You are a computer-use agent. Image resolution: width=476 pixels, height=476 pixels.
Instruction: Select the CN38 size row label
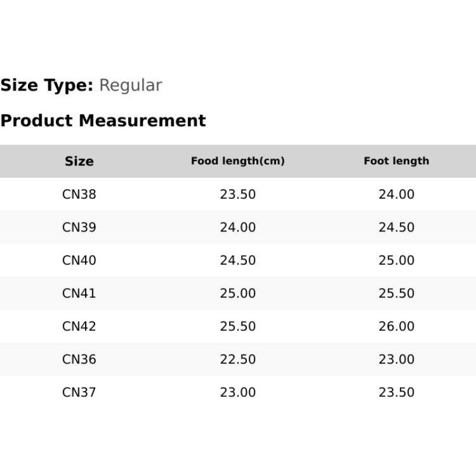(x=79, y=195)
